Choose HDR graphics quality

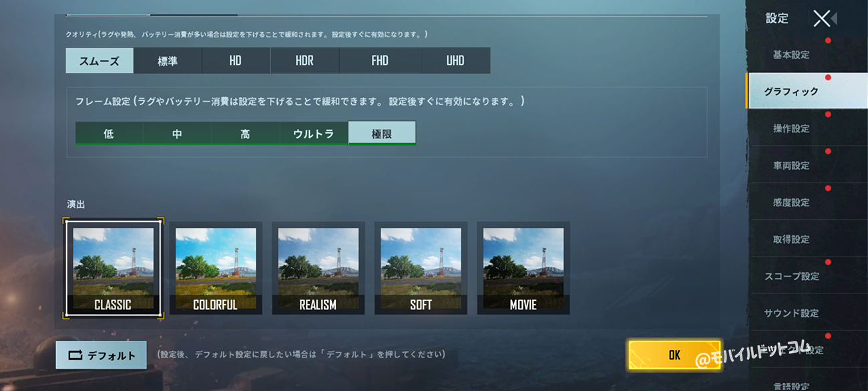[304, 61]
